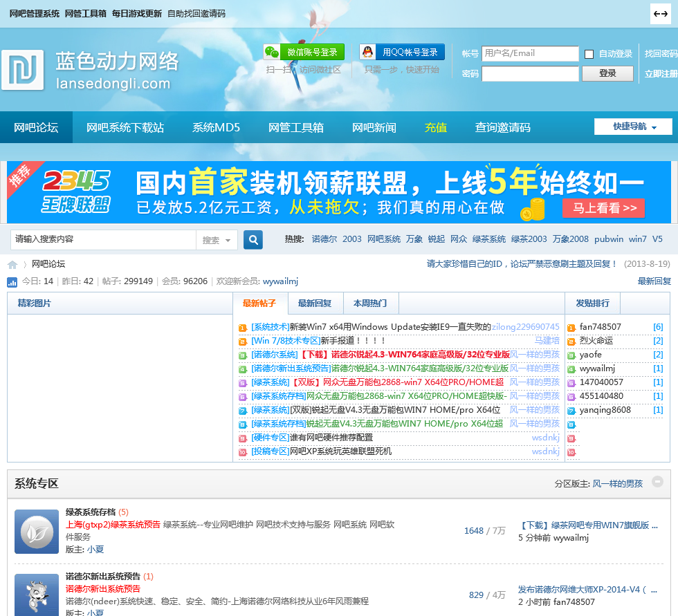Switch to the 最新回复 tab
This screenshot has width=678, height=616.
[315, 304]
